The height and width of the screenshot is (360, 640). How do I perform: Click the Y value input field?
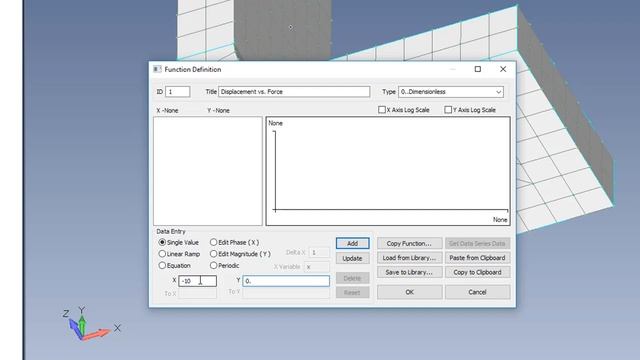(286, 281)
